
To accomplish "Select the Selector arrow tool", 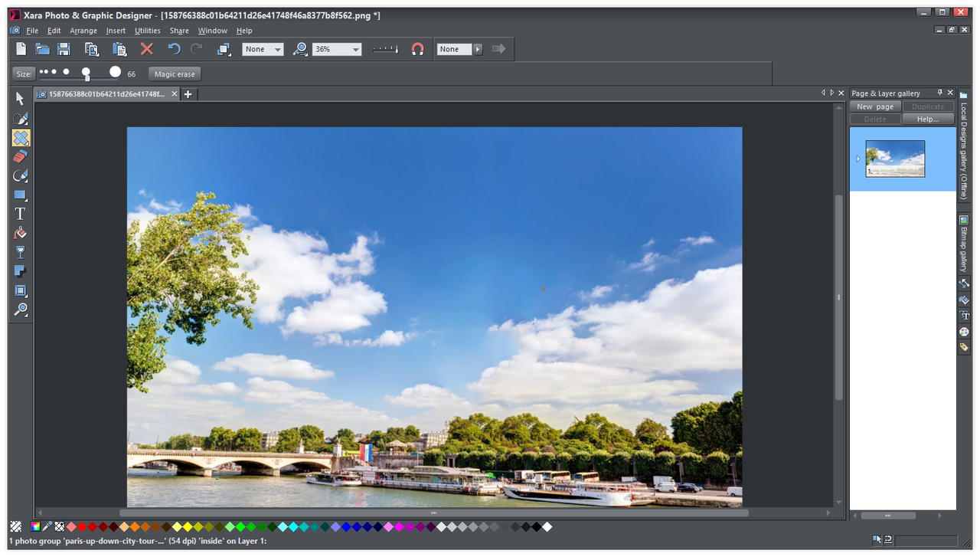I will pos(21,99).
